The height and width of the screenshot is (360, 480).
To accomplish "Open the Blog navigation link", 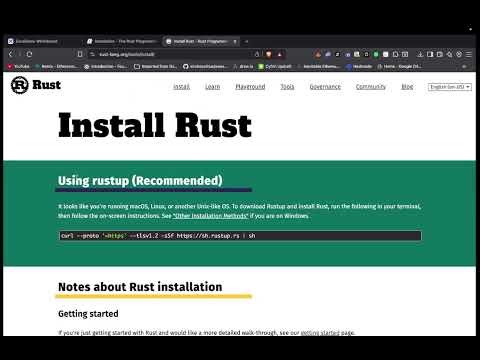I will 407,87.
